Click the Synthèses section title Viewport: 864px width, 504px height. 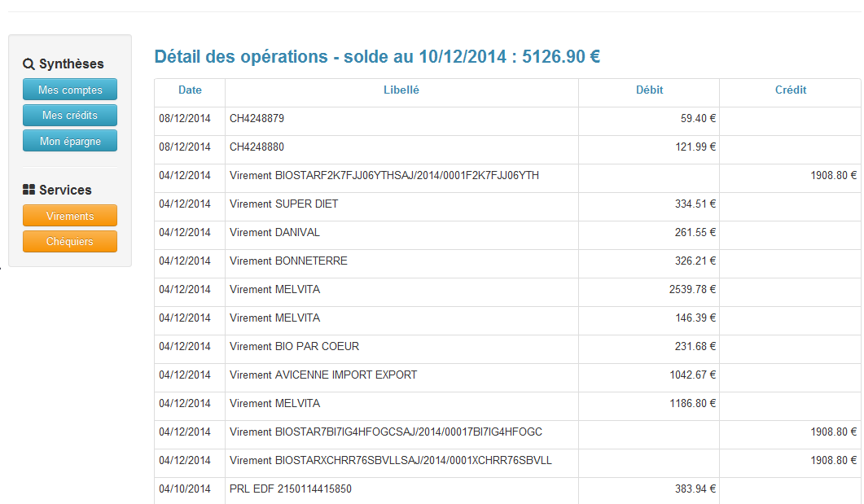(x=71, y=64)
